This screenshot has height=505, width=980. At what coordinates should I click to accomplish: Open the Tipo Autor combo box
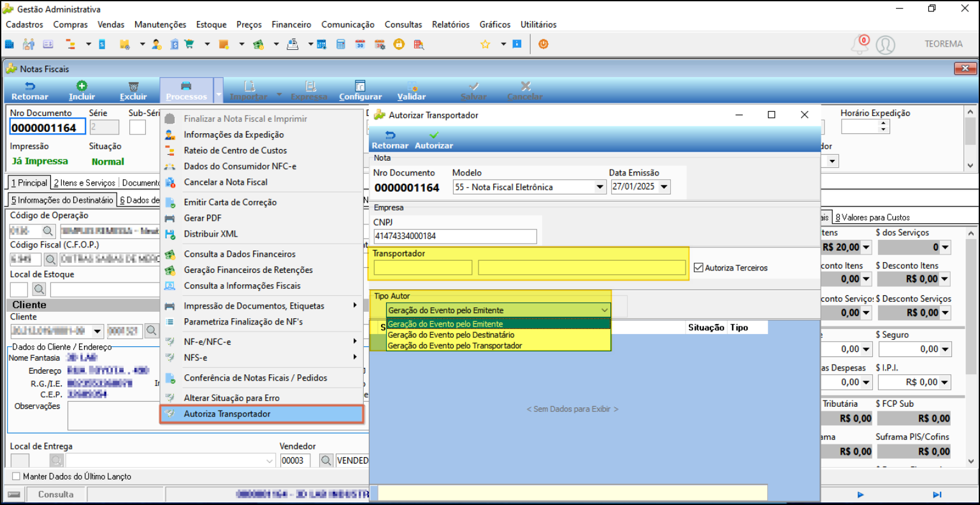tap(498, 311)
